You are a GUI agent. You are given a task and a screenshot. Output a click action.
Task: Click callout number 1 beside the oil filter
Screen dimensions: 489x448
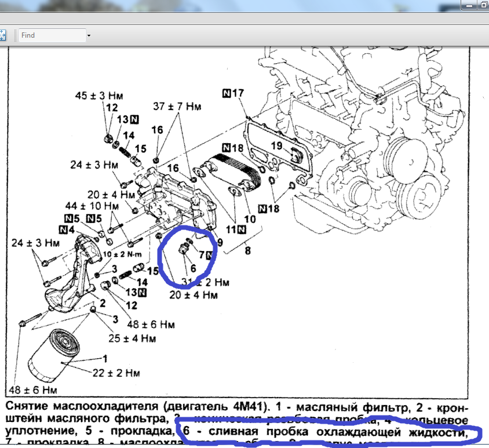click(105, 359)
